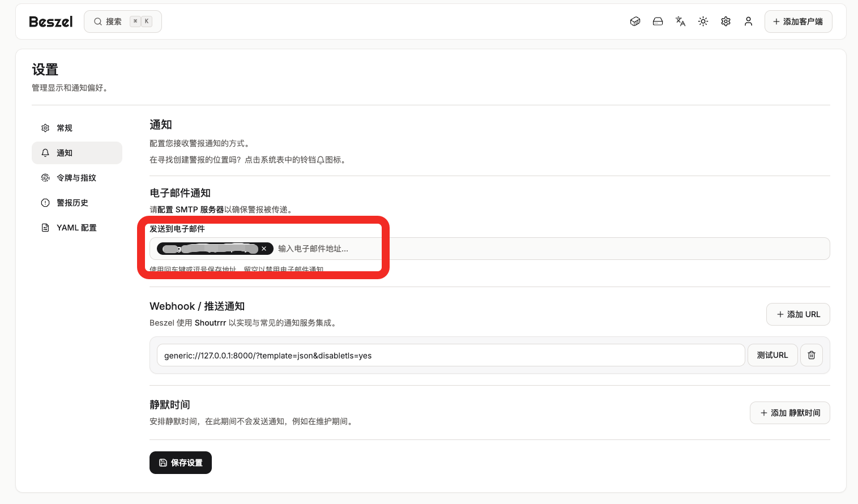Click the 添加 URL button
Image resolution: width=858 pixels, height=504 pixels.
click(x=797, y=314)
